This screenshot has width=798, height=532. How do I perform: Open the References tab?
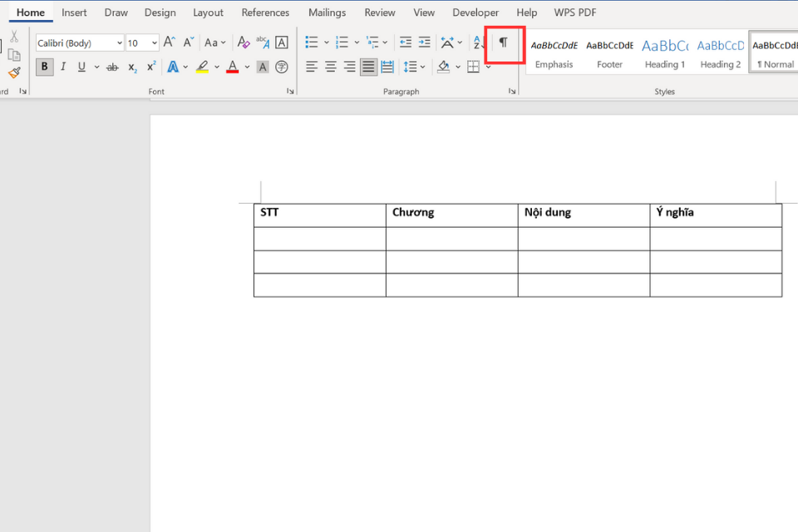coord(265,12)
